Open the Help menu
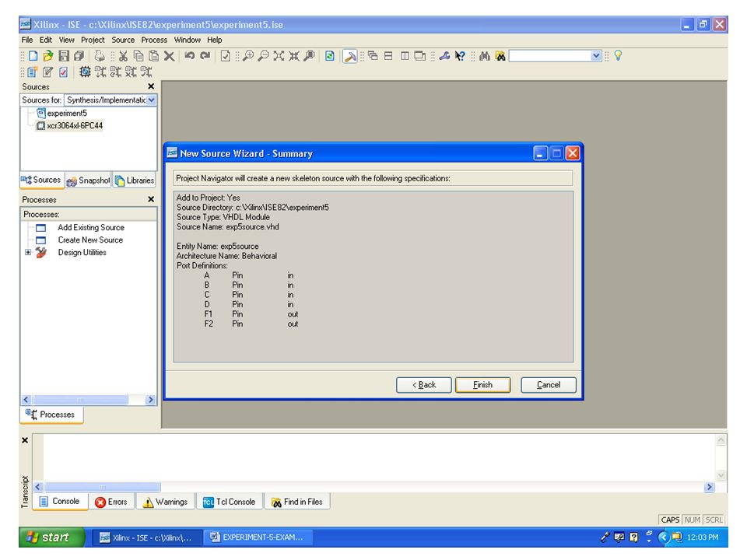Screen dimensions: 747x560 (x=215, y=40)
